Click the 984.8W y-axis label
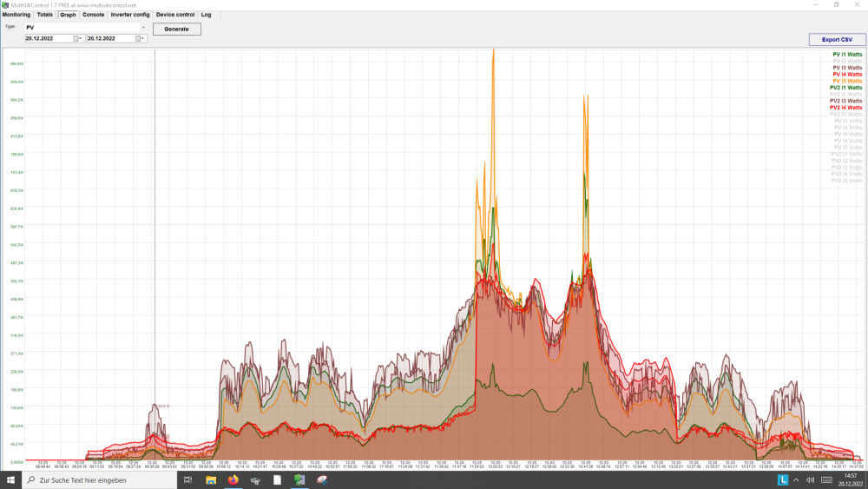Screen dimensions: 868x489 [17, 63]
